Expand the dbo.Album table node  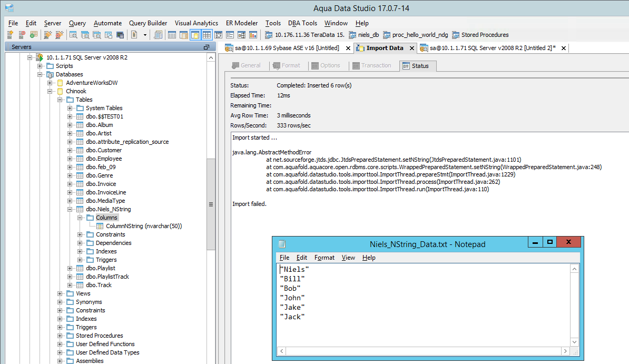70,125
